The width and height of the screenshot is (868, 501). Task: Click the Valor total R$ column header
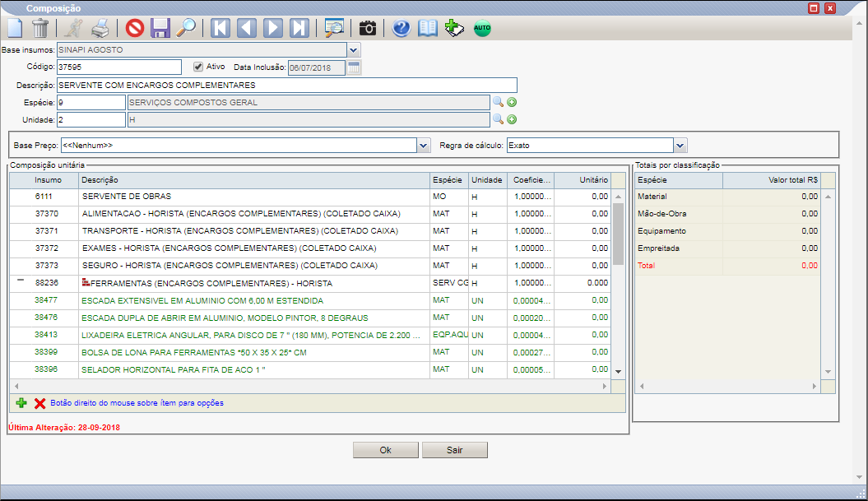tap(771, 180)
